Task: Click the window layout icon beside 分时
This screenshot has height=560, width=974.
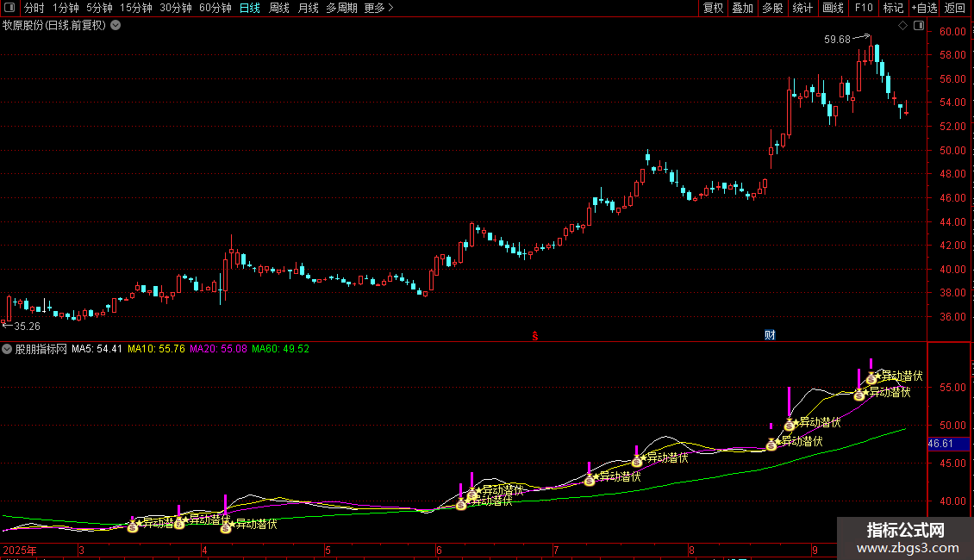Action: point(9,8)
